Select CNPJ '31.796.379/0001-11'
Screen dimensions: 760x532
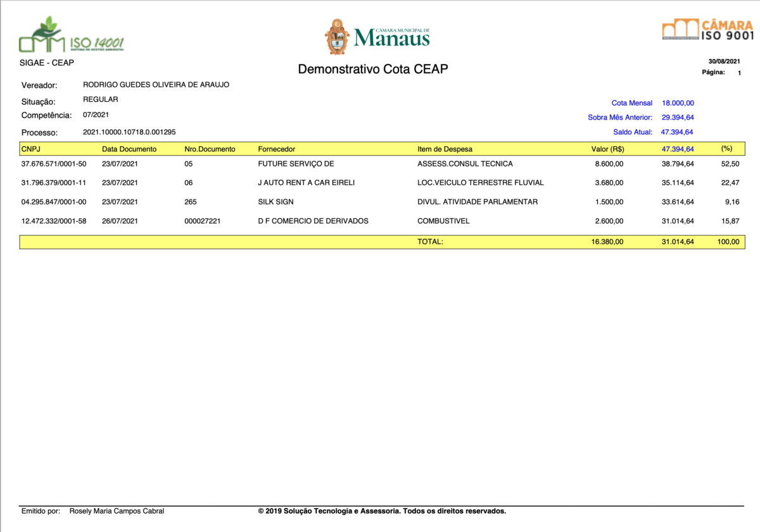click(54, 183)
